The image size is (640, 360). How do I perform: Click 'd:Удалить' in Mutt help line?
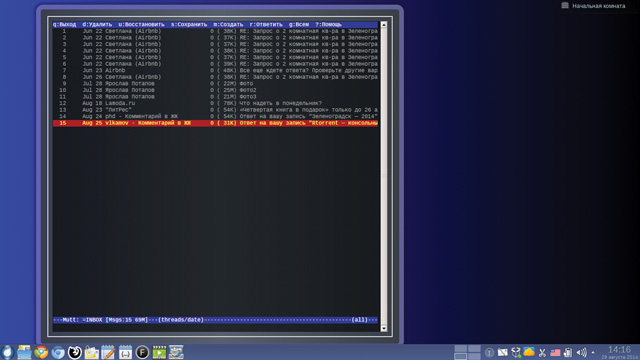pos(97,24)
